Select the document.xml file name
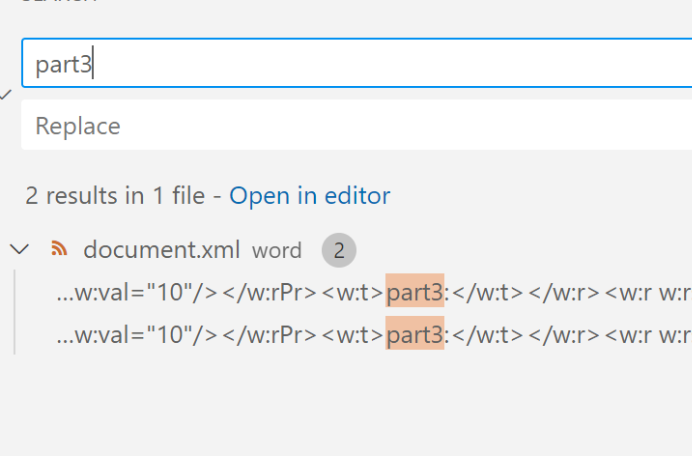692x456 pixels. [x=161, y=250]
